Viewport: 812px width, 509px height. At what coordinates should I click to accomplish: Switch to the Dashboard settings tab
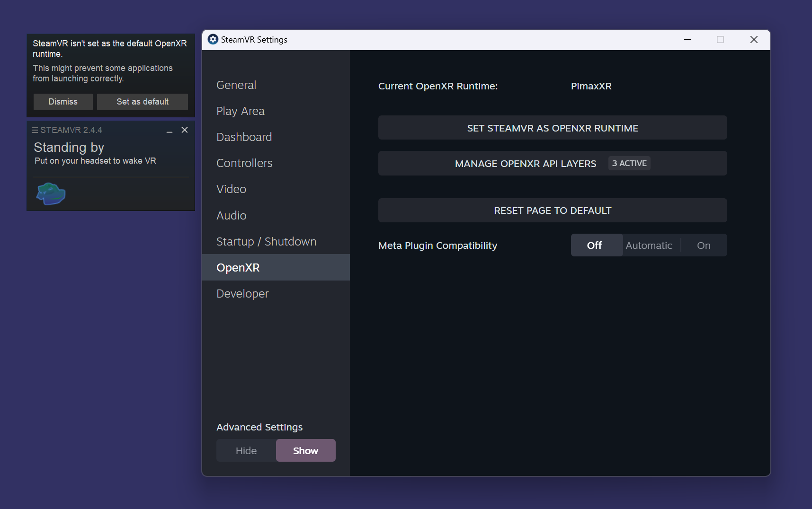276,137
